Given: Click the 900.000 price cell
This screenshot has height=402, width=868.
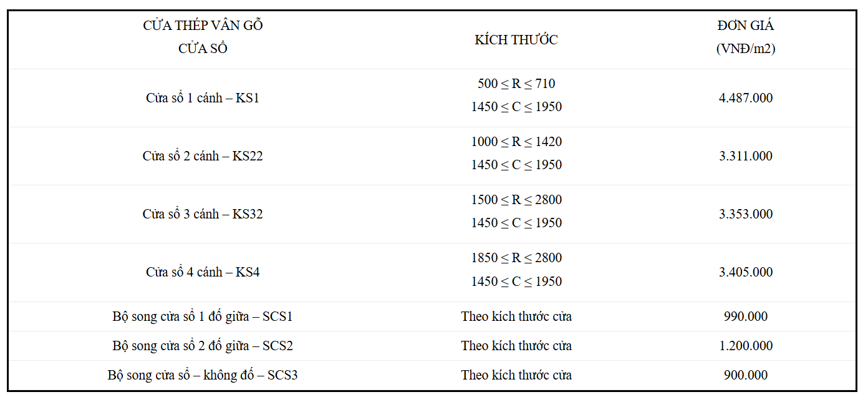Looking at the screenshot, I should [746, 375].
